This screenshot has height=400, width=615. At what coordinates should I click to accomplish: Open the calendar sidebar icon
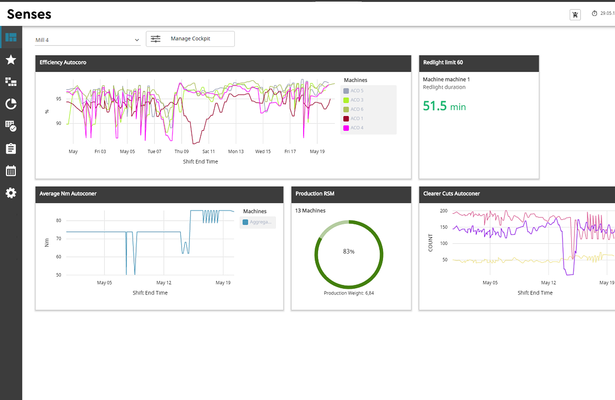click(11, 171)
